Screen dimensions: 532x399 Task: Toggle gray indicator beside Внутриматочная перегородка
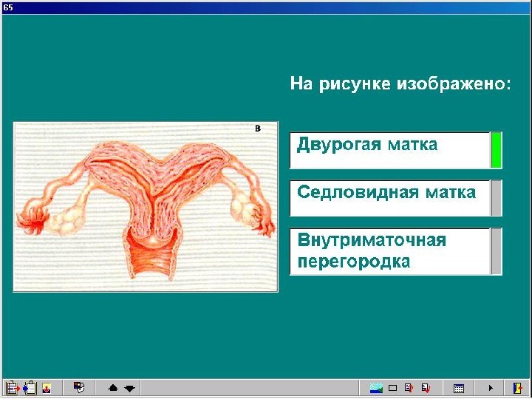point(496,251)
